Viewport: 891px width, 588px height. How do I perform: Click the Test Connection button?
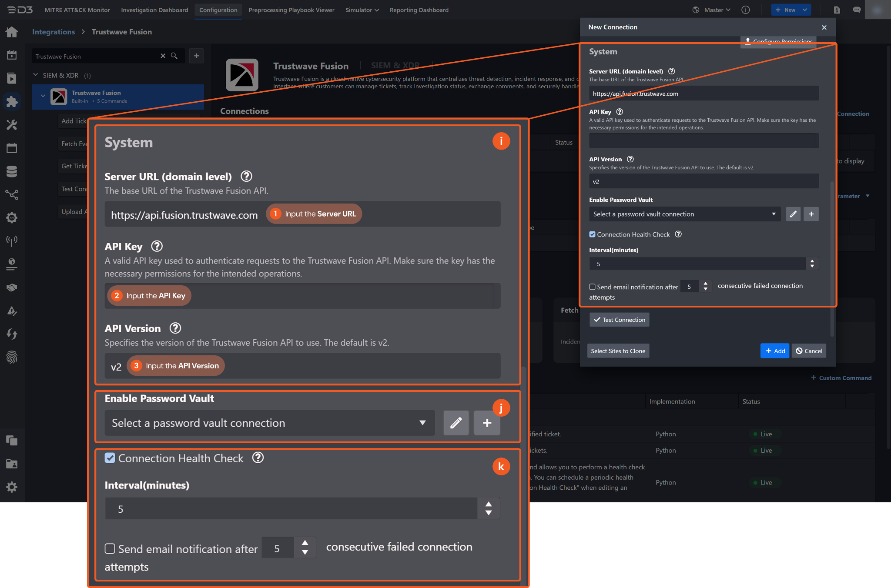pos(619,320)
